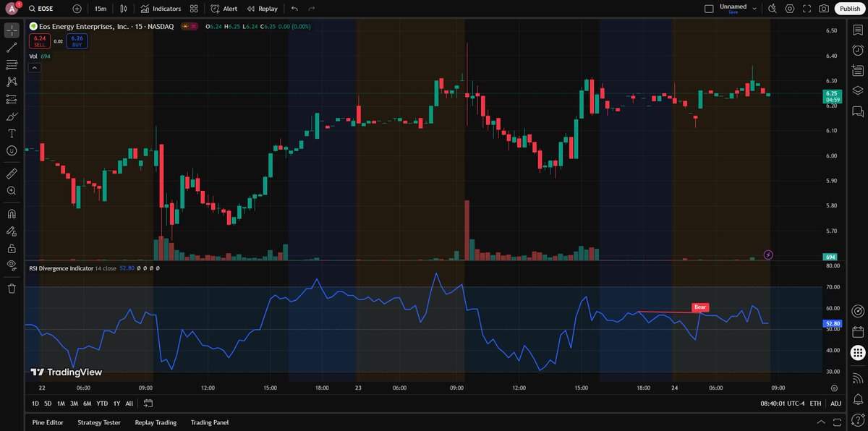Open Watchlist panel from right sidebar
The height and width of the screenshot is (431, 868).
(x=857, y=30)
